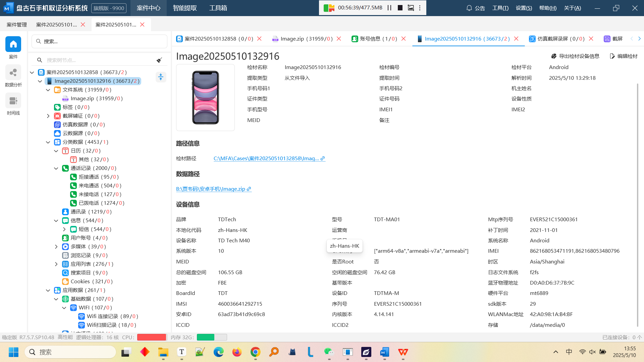This screenshot has width=644, height=362.
Task: Close the 账号信息 tab
Action: coord(404,39)
